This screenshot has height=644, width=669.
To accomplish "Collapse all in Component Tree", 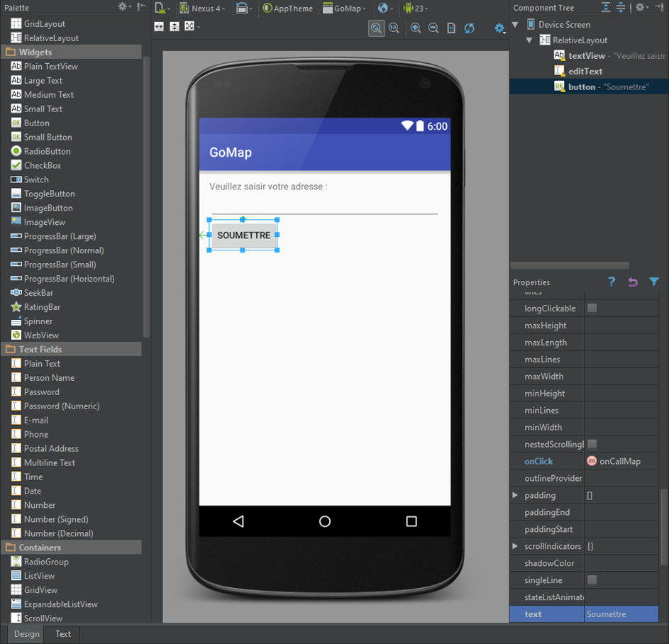I will click(620, 8).
